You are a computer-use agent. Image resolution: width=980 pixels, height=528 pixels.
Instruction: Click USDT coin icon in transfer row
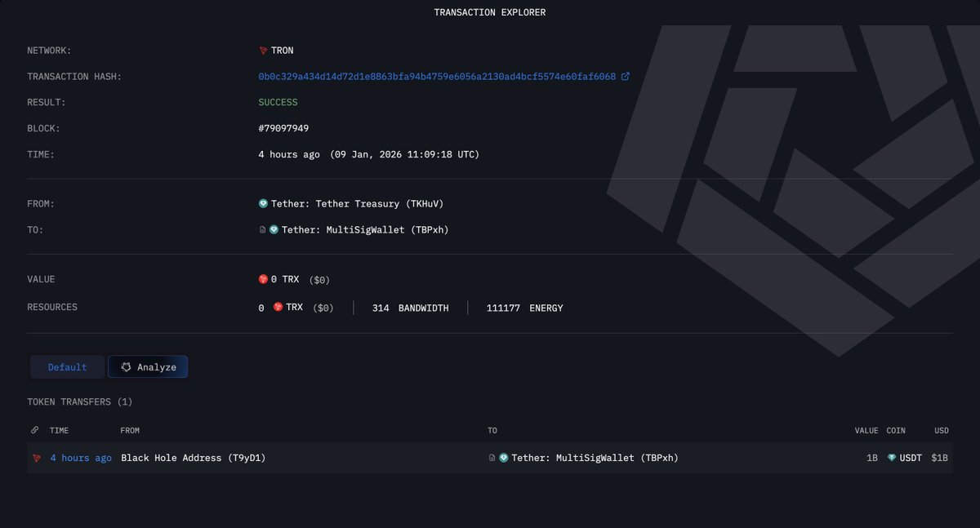(x=892, y=458)
